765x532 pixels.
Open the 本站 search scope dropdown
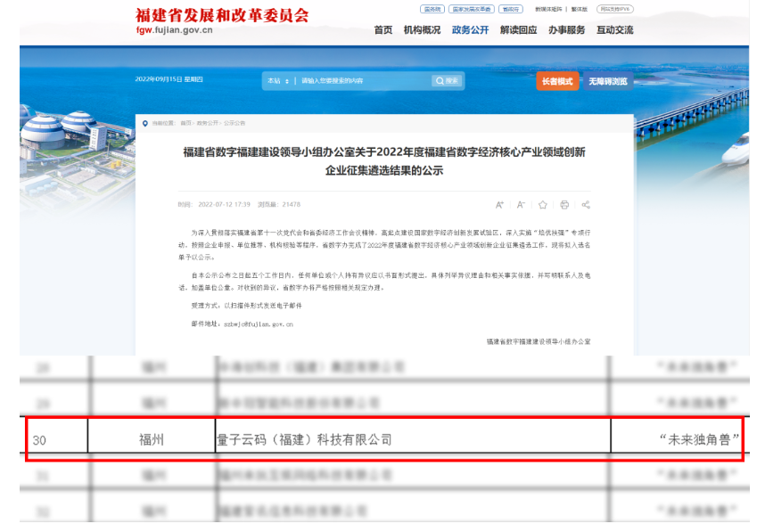(x=278, y=81)
